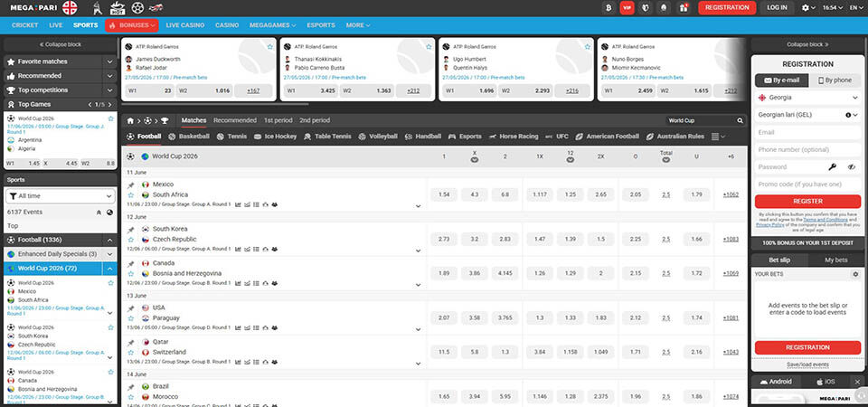
Task: Open the My bets tab
Action: coord(835,260)
